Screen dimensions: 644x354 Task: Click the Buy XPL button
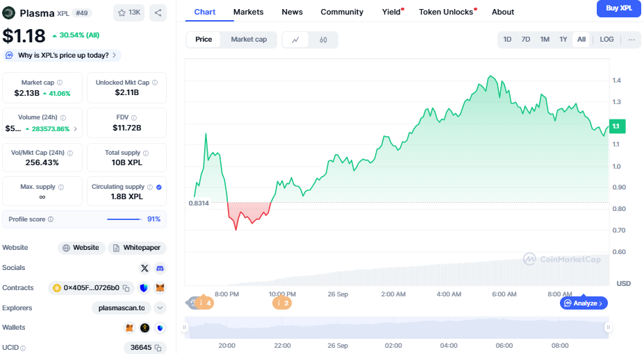619,8
